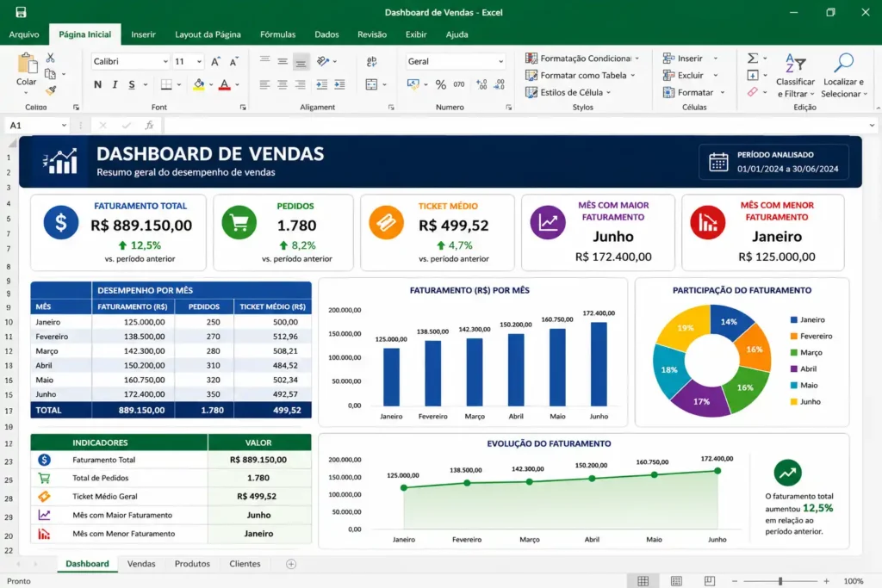Open the Geral number format dropdown
Screen dimensions: 882x588
(500, 61)
